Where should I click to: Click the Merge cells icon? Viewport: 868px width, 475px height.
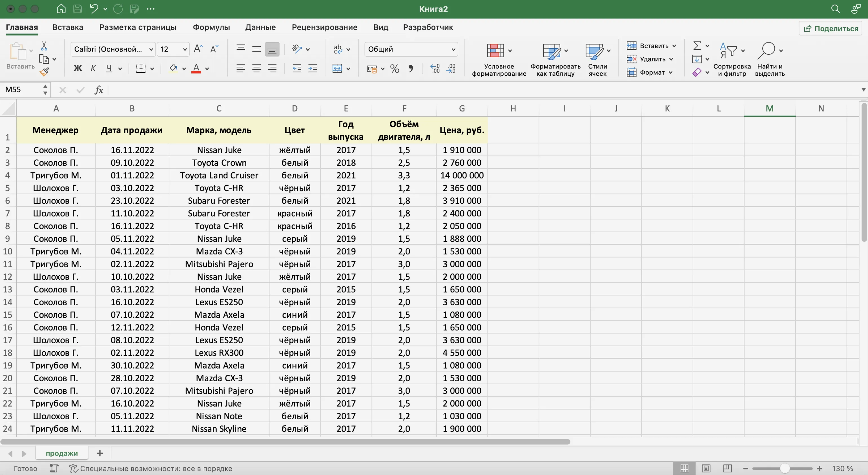337,69
